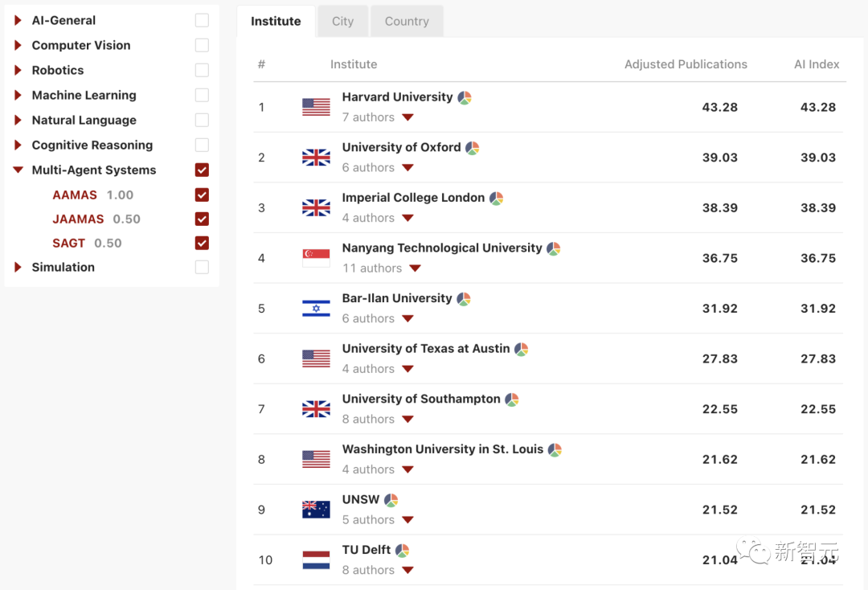Expand the Machine Learning category
Screen dimensions: 868x590
click(18, 95)
